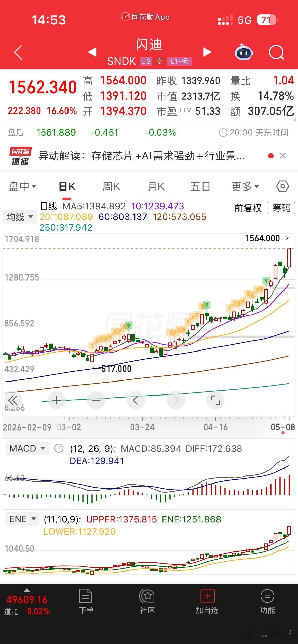This screenshot has width=298, height=644.
Task: Open the search magnifier icon
Action: tap(276, 52)
